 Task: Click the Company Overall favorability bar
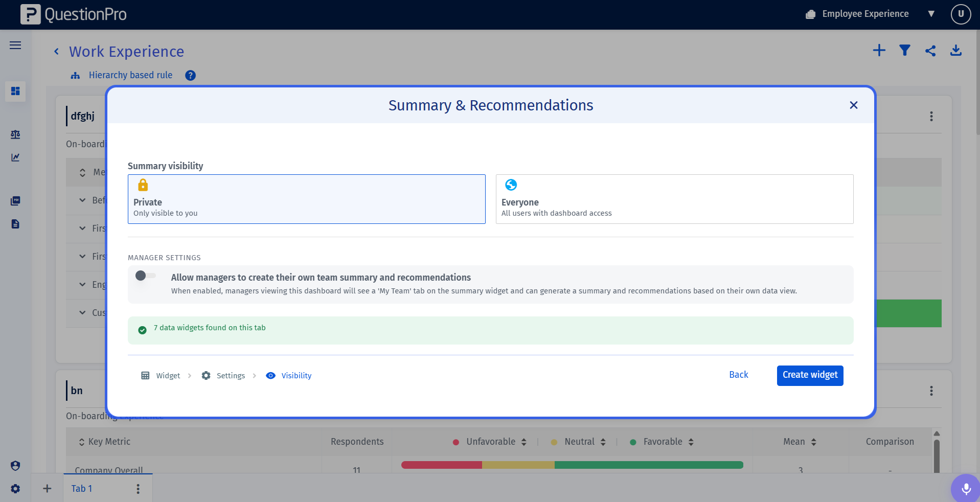[x=572, y=465]
